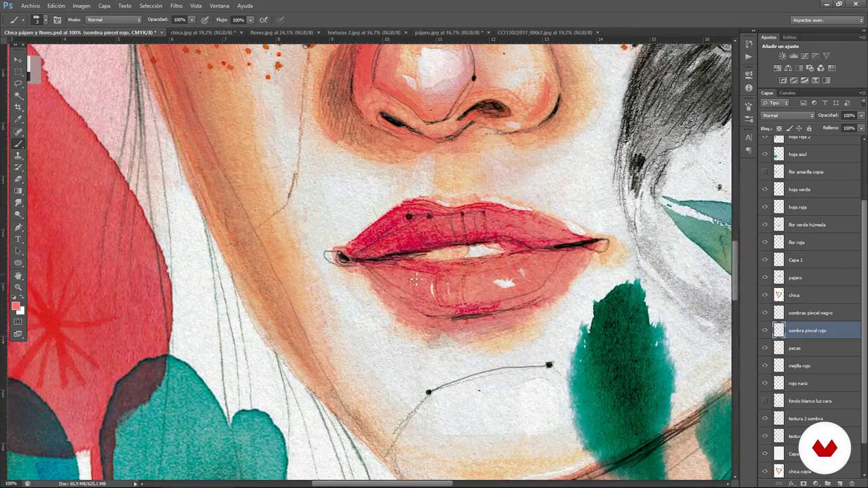Viewport: 868px width, 488px height.
Task: Toggle Quick Mask mode
Action: (x=18, y=322)
